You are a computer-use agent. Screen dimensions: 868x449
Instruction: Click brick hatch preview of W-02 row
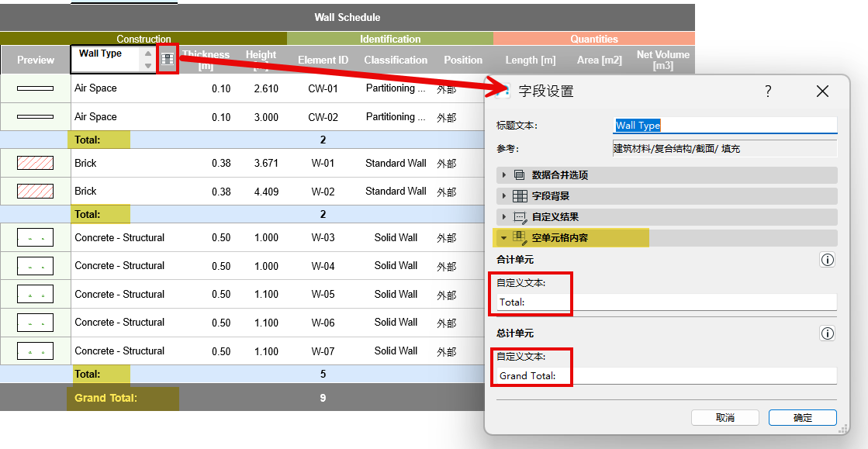tap(36, 191)
